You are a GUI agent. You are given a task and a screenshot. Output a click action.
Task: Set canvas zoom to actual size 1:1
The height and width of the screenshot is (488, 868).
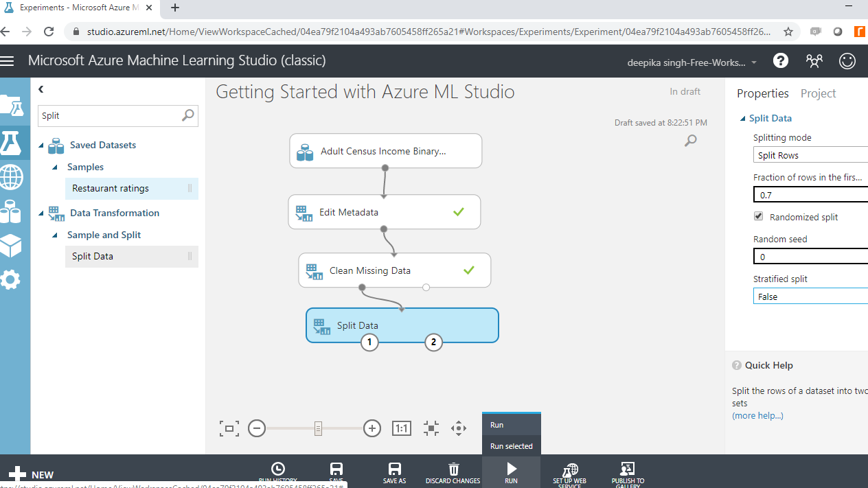[x=402, y=429]
